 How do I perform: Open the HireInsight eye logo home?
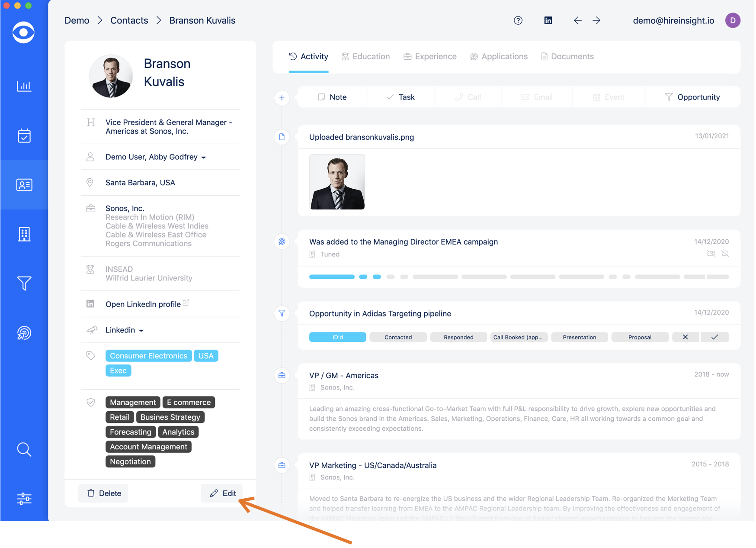click(x=23, y=32)
